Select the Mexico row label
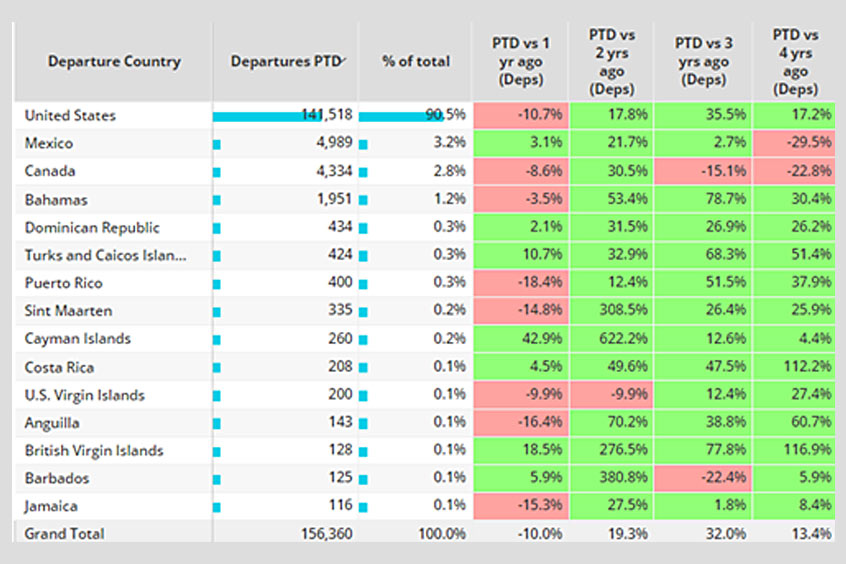This screenshot has height=564, width=846. pyautogui.click(x=49, y=144)
